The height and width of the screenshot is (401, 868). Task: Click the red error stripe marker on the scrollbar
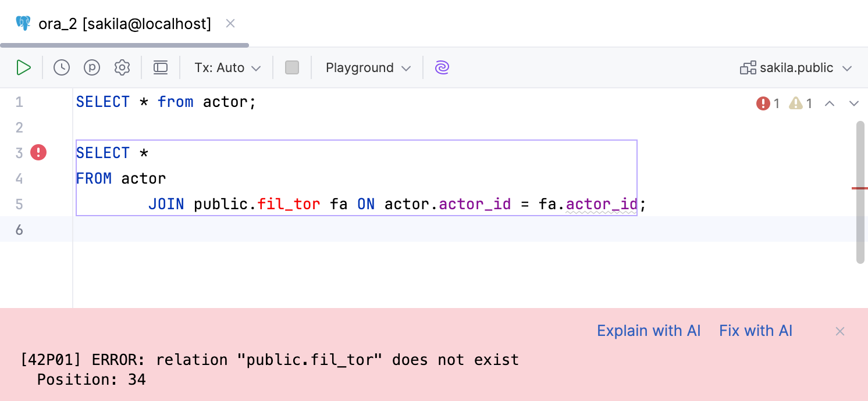(861, 188)
